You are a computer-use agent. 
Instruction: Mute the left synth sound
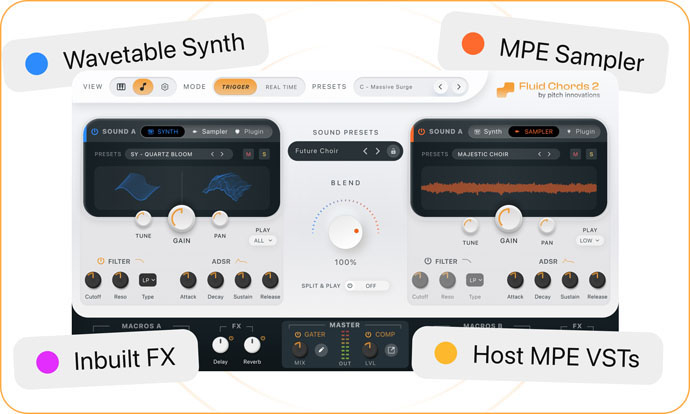[247, 154]
